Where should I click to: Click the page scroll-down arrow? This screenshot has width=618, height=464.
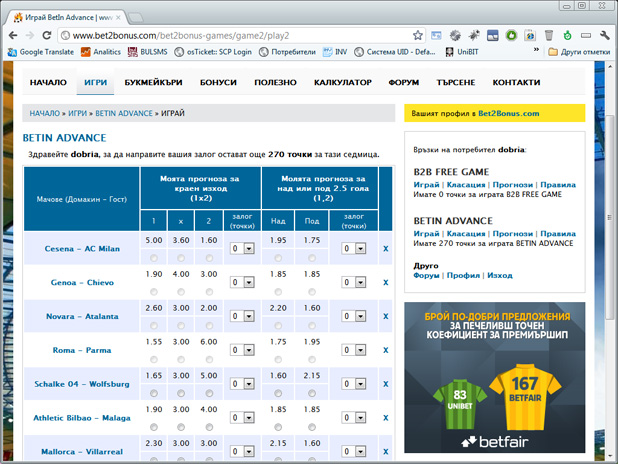(x=610, y=454)
